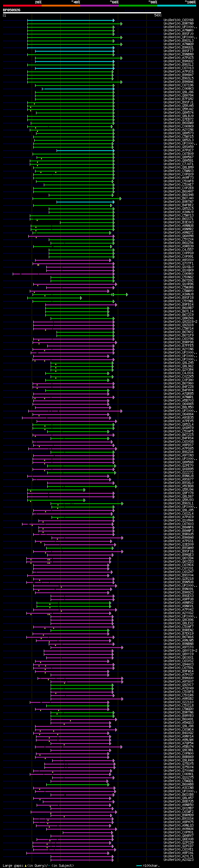Select the UniRef100_B9SFJ0 label

click(x=178, y=34)
